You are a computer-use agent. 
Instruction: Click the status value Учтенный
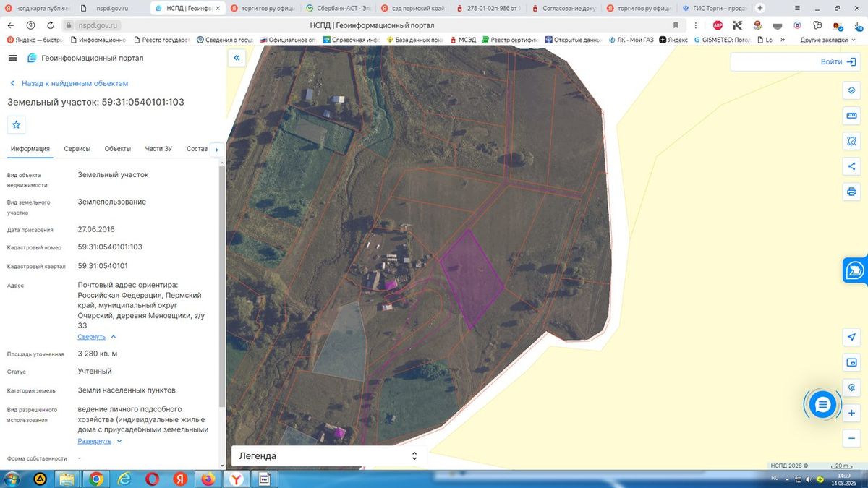[95, 371]
